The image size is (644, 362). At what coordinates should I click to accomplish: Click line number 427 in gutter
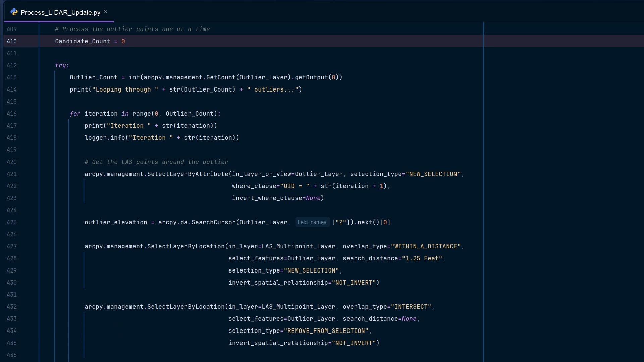click(12, 246)
